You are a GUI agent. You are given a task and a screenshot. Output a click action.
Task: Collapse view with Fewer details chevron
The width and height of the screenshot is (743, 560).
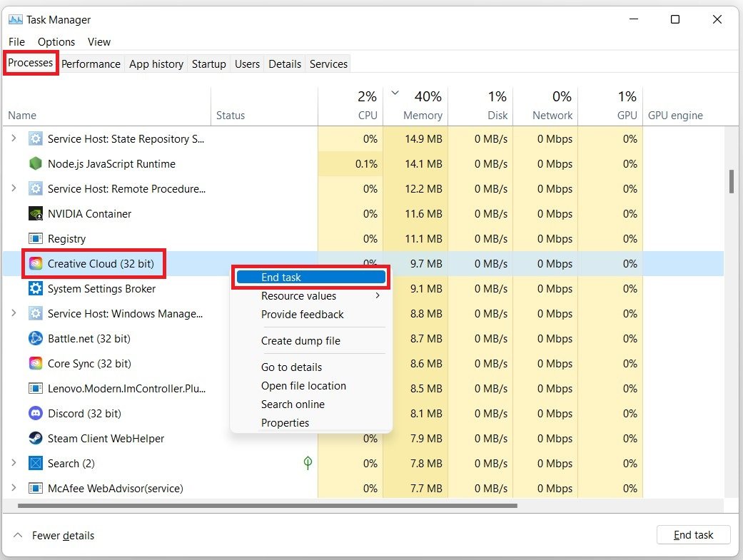[x=18, y=535]
